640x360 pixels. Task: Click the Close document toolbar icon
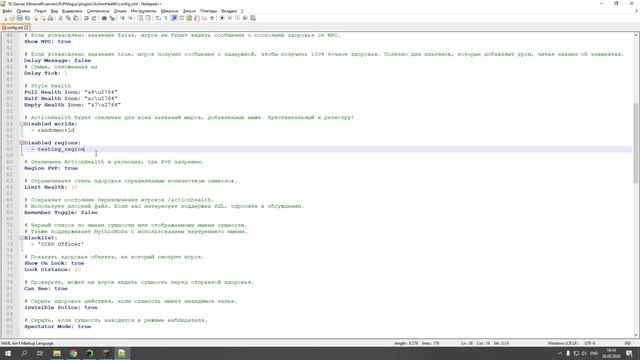click(36, 18)
